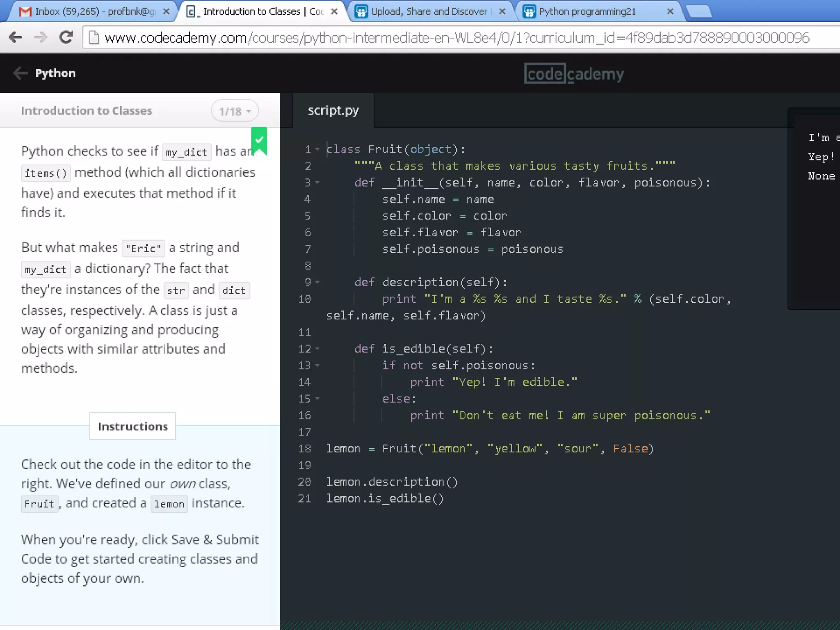This screenshot has height=630, width=840.
Task: Click line number 18 in gutter
Action: (305, 449)
